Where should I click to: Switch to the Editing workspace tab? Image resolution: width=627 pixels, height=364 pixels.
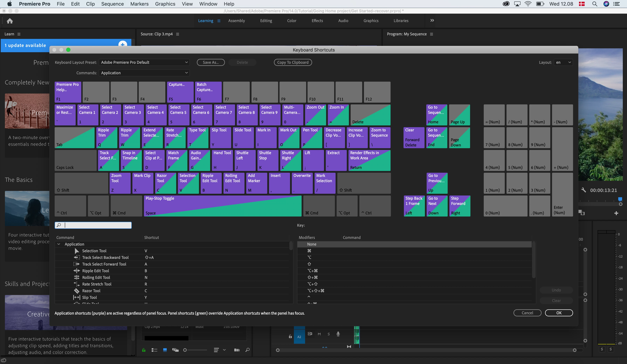[266, 21]
